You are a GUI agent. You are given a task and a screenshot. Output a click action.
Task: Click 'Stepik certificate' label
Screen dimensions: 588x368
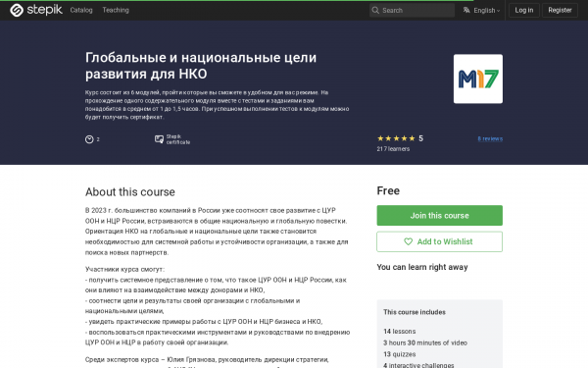click(178, 139)
